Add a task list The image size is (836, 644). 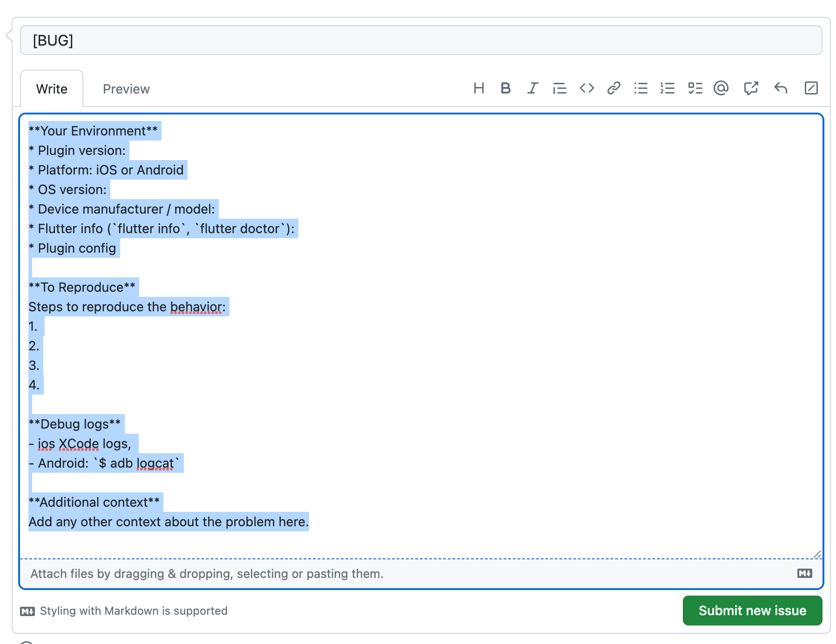click(695, 88)
